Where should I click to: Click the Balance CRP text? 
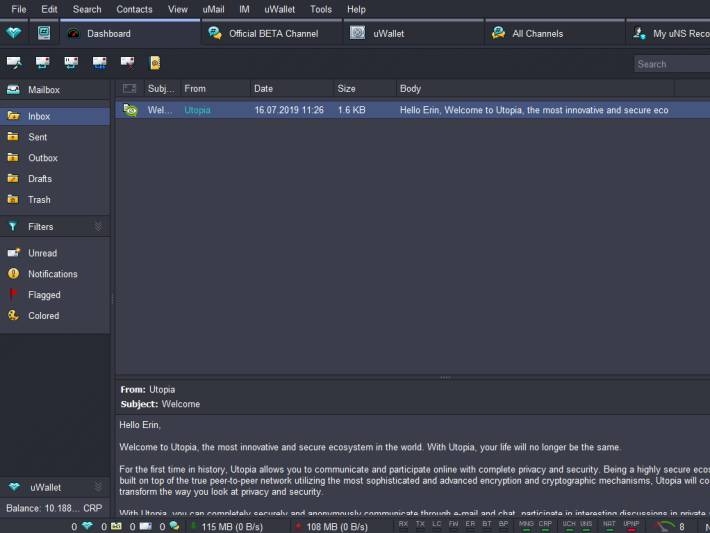[x=54, y=508]
